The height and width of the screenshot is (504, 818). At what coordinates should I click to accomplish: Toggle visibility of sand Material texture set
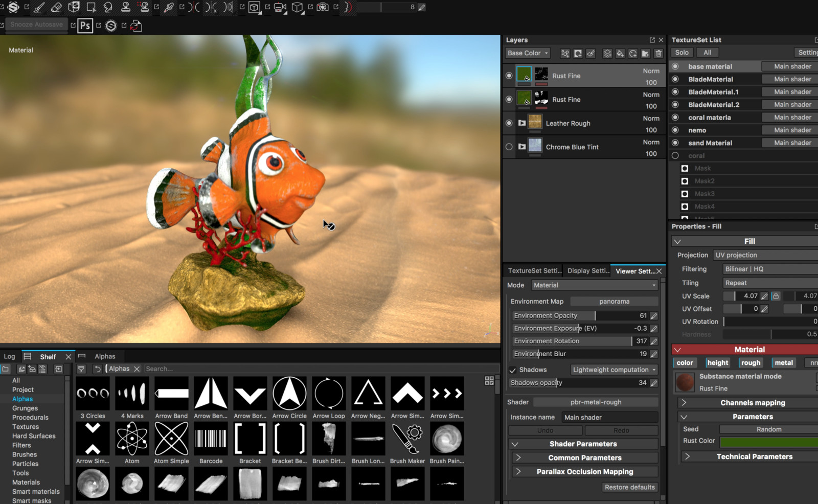675,143
